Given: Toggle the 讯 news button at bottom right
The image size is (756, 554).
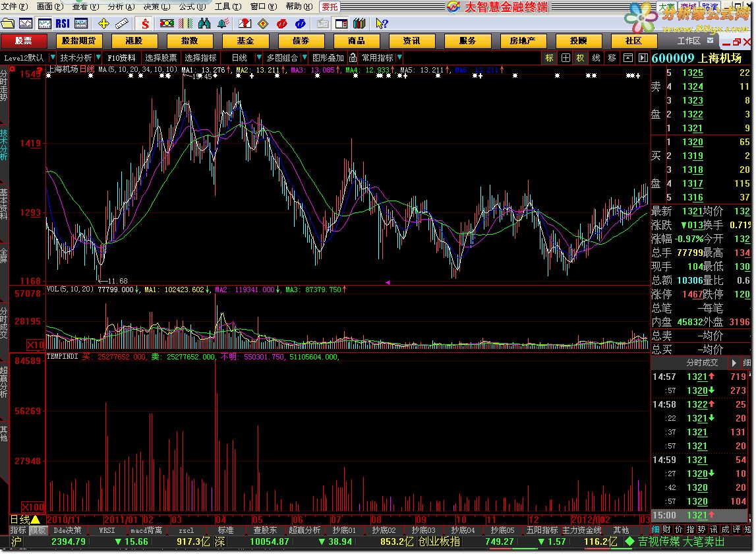Looking at the screenshot, I should pos(713,530).
